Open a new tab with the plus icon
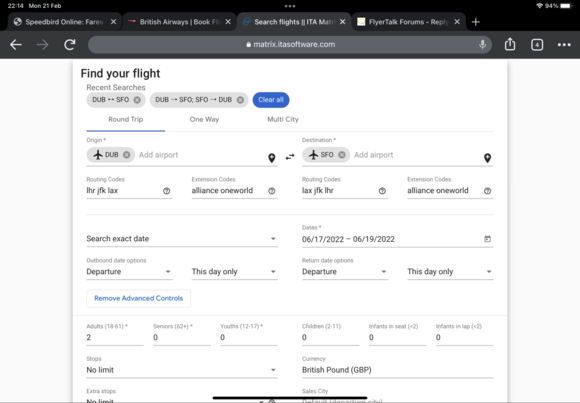This screenshot has width=580, height=403. pos(476,22)
